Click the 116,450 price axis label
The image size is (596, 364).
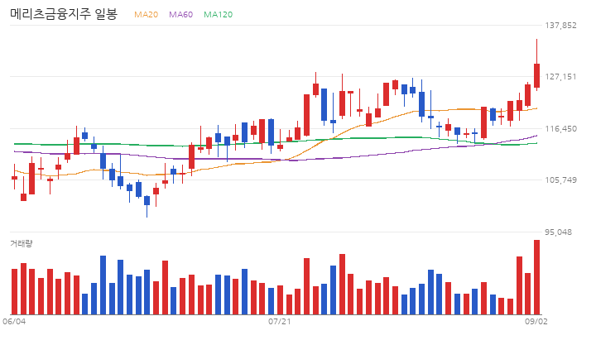[x=560, y=129]
